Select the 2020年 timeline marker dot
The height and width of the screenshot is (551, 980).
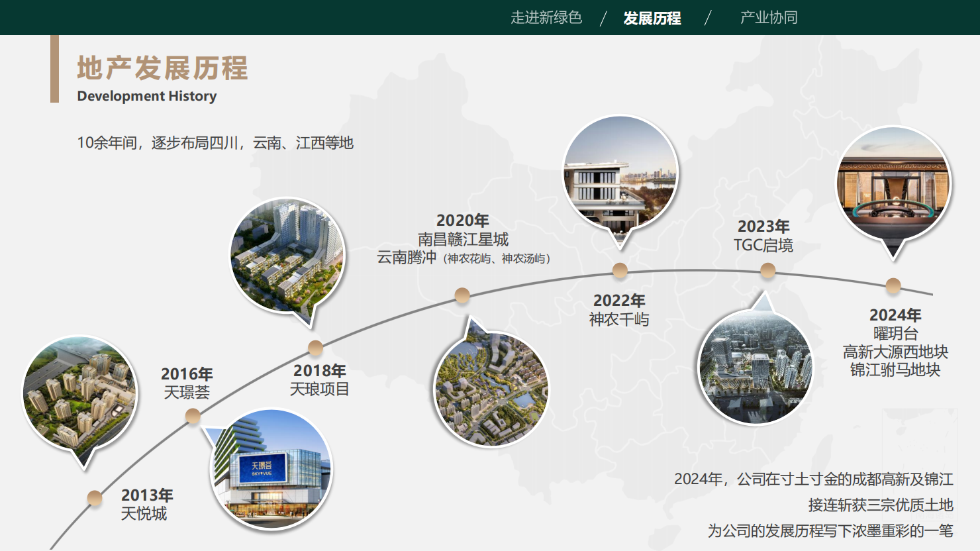[462, 295]
